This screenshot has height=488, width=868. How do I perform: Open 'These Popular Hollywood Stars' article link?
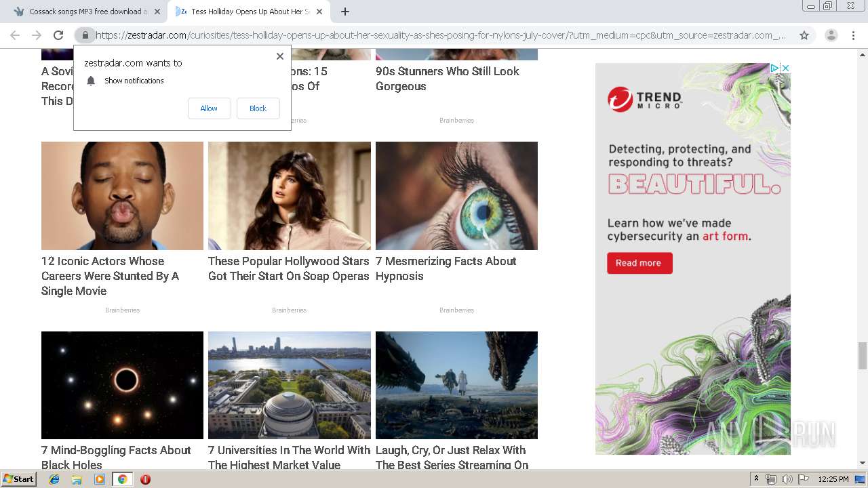(289, 268)
